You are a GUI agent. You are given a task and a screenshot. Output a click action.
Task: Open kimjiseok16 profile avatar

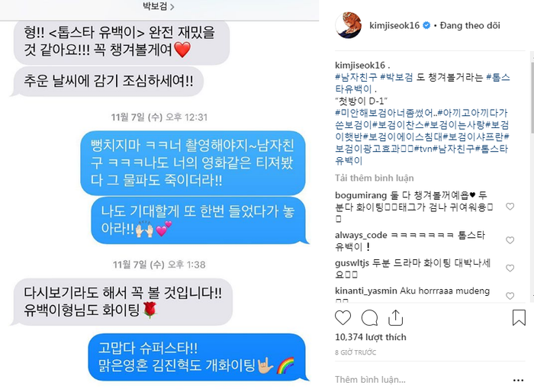click(349, 25)
